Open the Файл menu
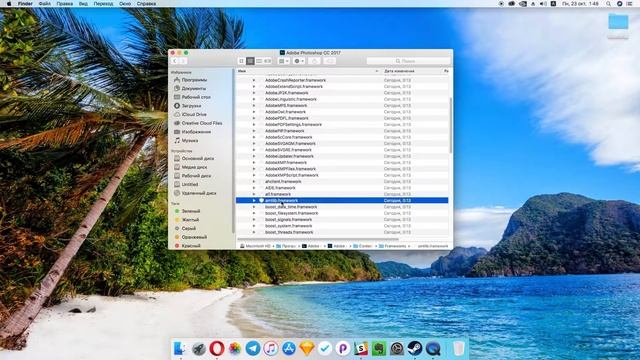 44,3
